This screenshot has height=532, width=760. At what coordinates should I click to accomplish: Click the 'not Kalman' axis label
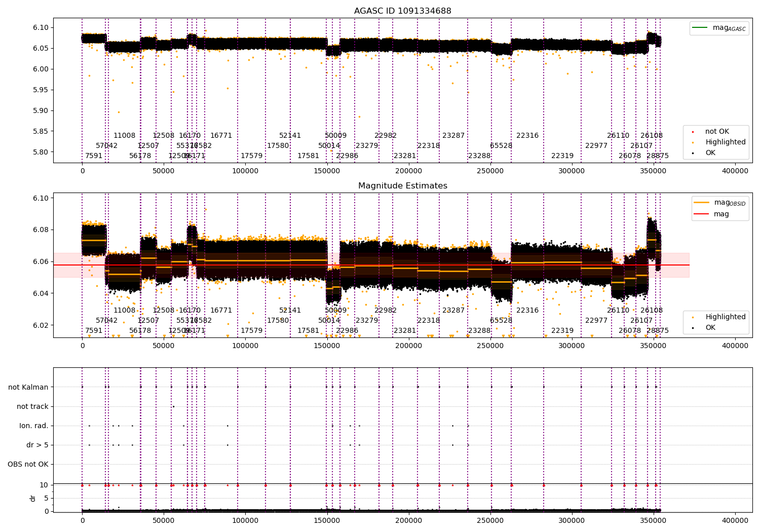[28, 387]
